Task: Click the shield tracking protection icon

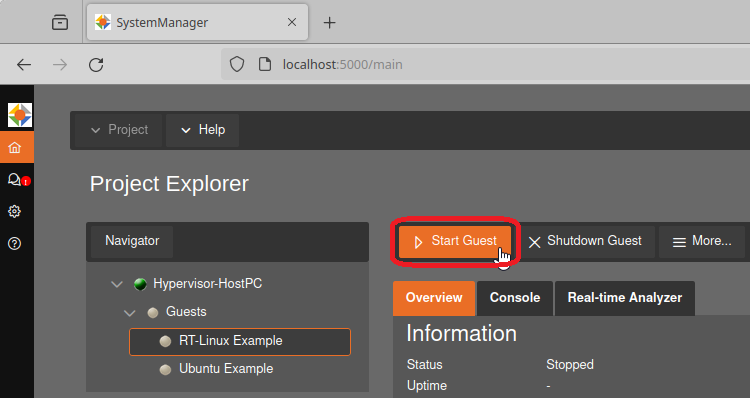Action: (237, 64)
